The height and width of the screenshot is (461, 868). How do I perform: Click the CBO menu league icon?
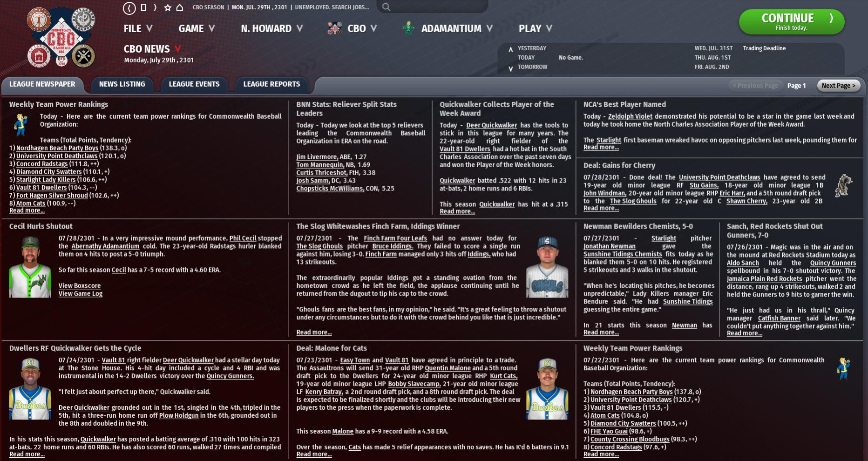click(x=334, y=28)
